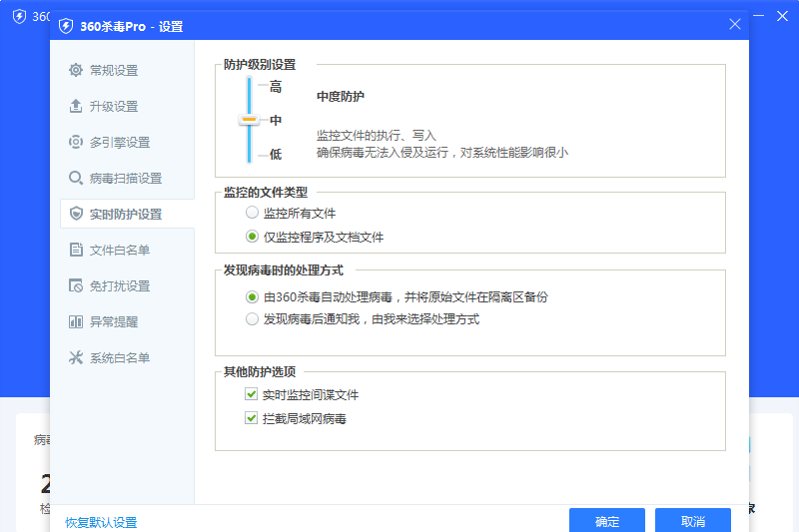Select 仅监控程序及文档文件 radio option
Screen dimensions: 799x532
pyautogui.click(x=252, y=238)
